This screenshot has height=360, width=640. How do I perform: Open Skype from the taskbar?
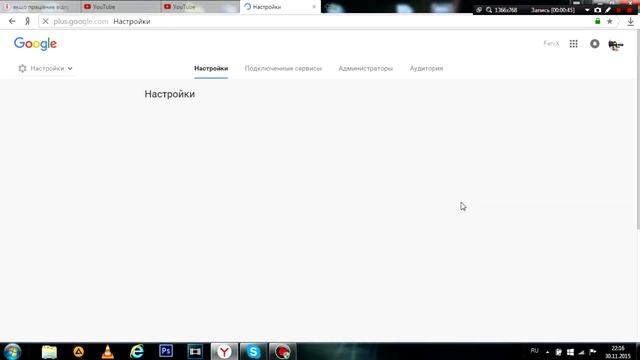pos(253,351)
